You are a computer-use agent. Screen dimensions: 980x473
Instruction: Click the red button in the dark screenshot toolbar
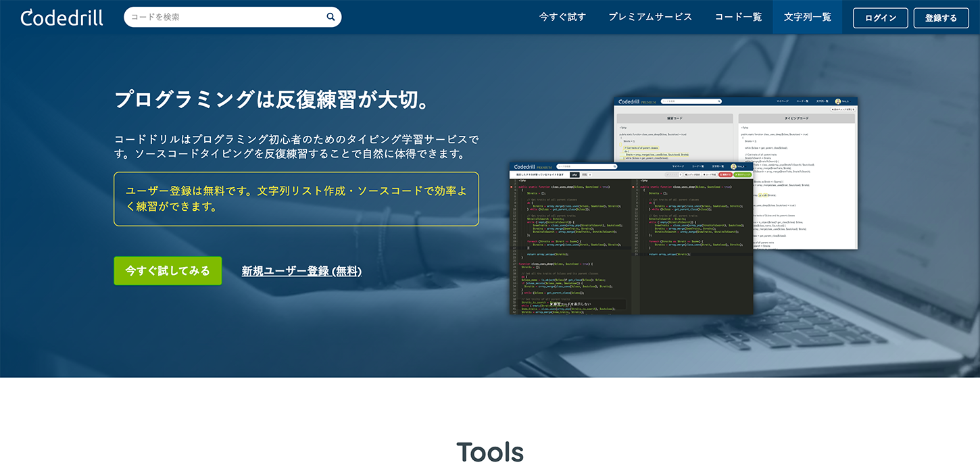[x=725, y=174]
